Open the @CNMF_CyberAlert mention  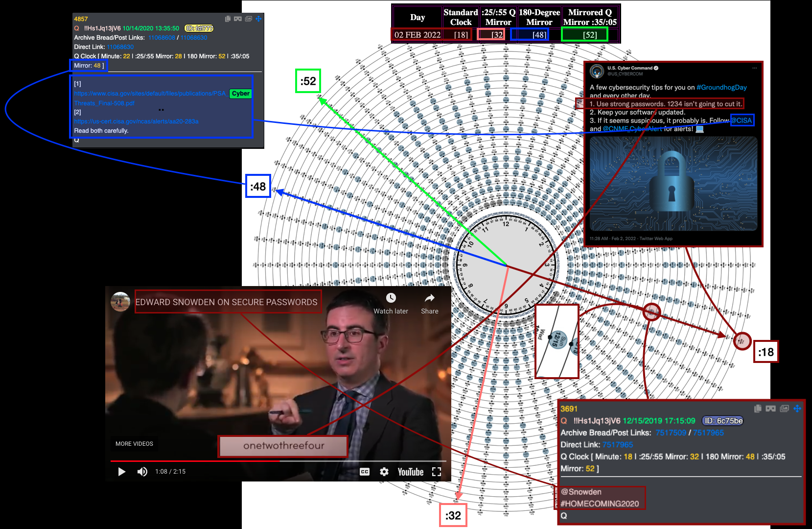pos(632,129)
